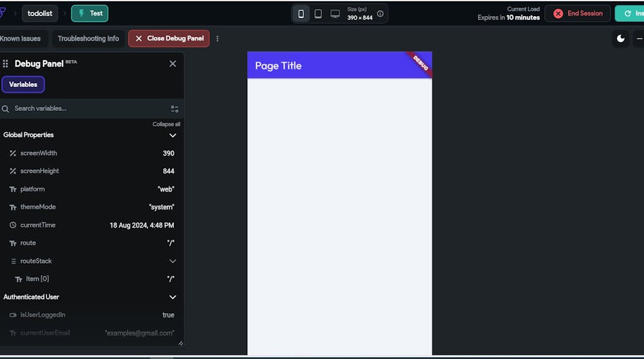This screenshot has width=644, height=359.
Task: Grab the Debug Panel drag handle icon
Action: 5,64
